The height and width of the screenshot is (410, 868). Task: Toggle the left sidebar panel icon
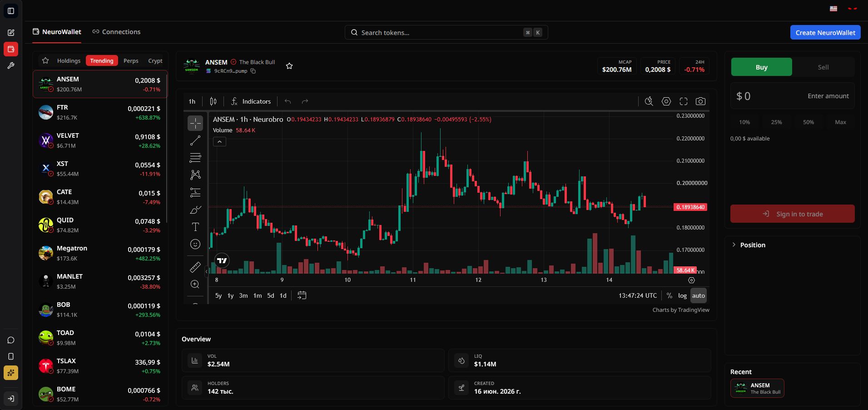(11, 11)
